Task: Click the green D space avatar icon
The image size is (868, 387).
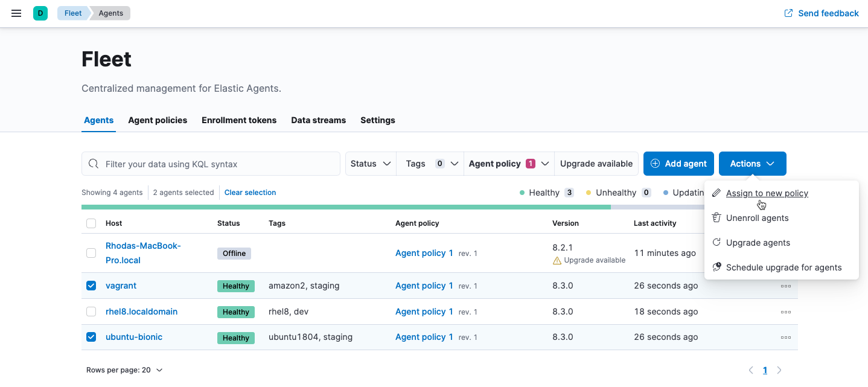Action: [40, 13]
